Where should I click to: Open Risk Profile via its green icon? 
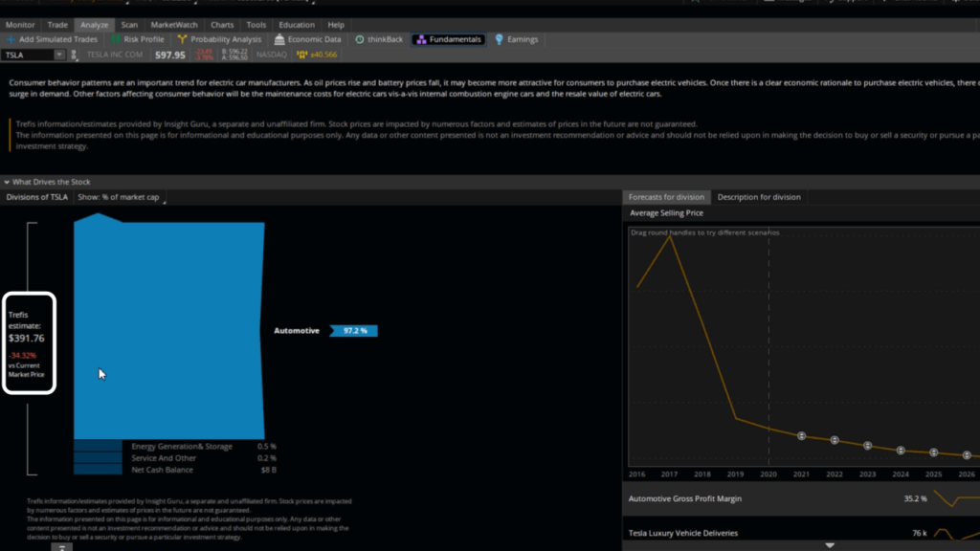point(116,39)
